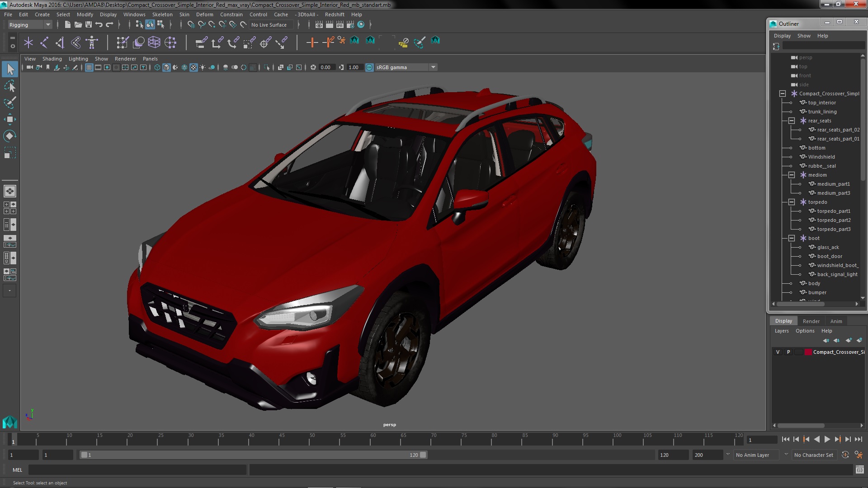Open the Rigging menu set dropdown
868x488 pixels.
[x=30, y=25]
